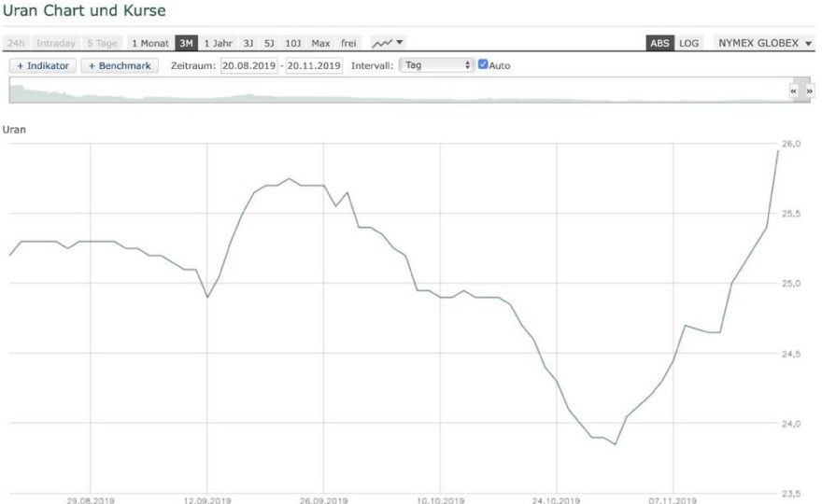Click the navigator right double-arrow icon
Viewport: 822px width, 504px height.
810,91
